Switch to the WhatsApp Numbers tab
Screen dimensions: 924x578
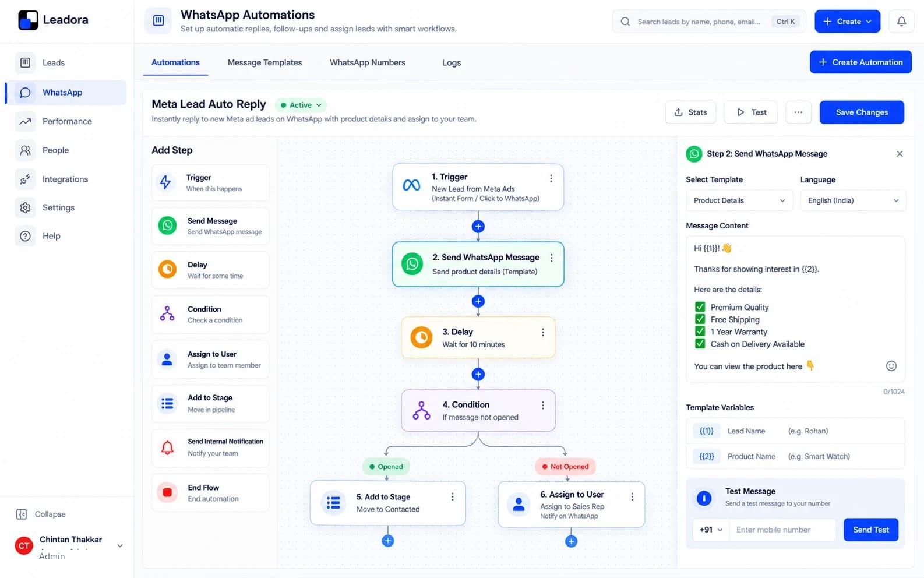(368, 62)
